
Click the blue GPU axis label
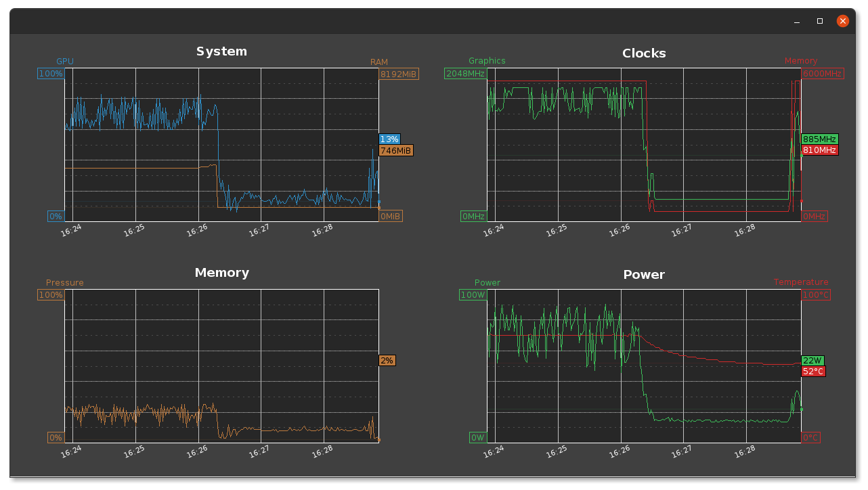(x=65, y=62)
